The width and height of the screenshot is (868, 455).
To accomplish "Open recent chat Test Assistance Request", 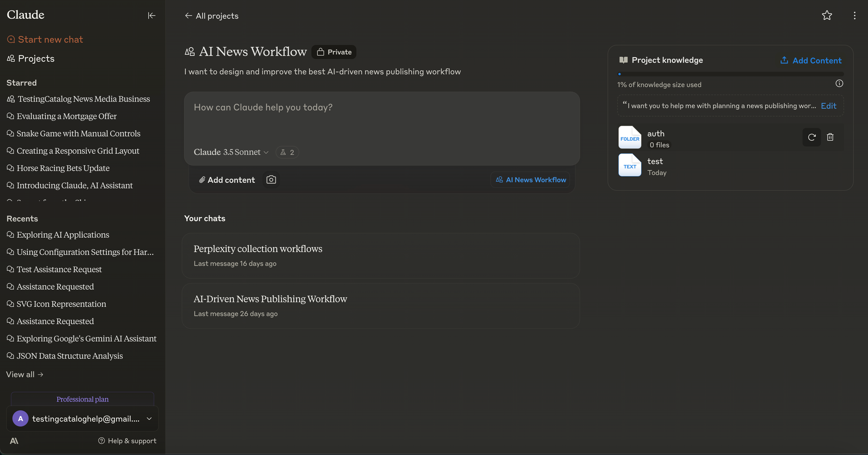I will click(x=54, y=269).
